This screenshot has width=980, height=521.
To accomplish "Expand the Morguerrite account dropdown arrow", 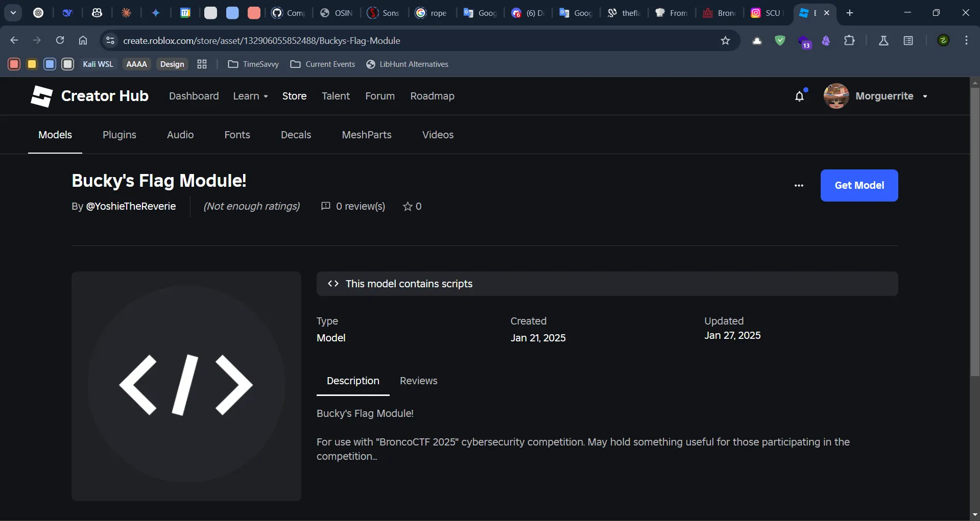I will click(925, 96).
